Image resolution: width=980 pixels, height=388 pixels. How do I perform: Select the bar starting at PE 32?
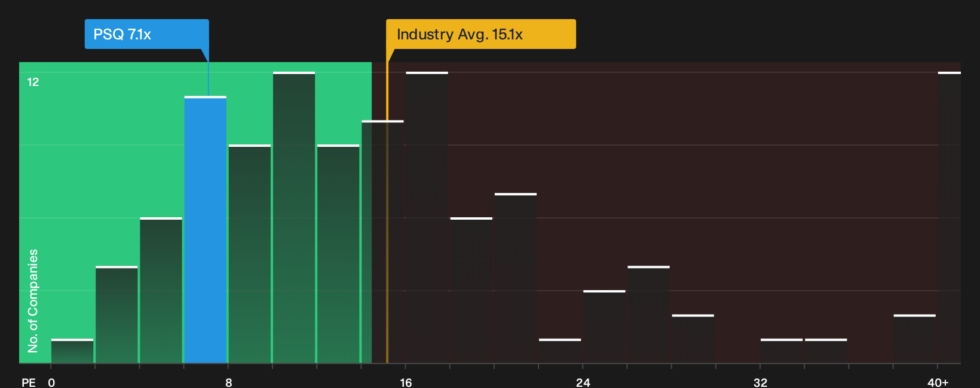click(782, 351)
